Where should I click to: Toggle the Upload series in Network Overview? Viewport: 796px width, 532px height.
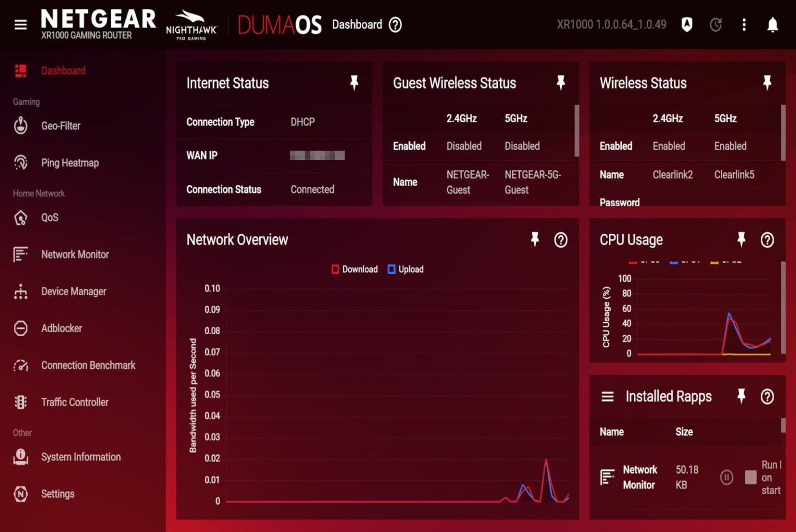tap(406, 269)
